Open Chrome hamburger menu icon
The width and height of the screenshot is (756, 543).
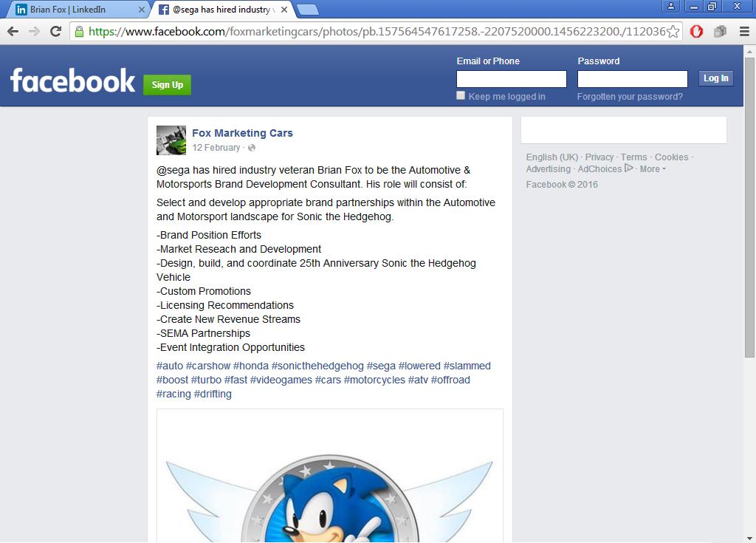(744, 32)
